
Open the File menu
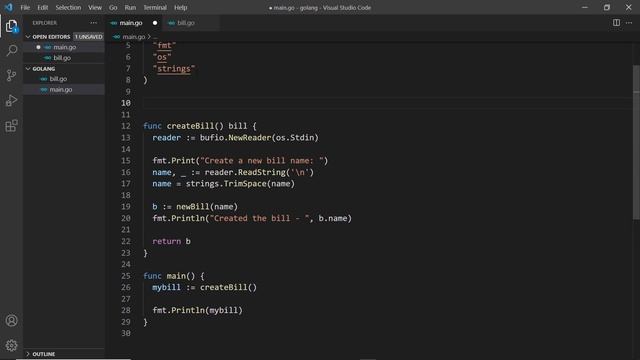[25, 7]
